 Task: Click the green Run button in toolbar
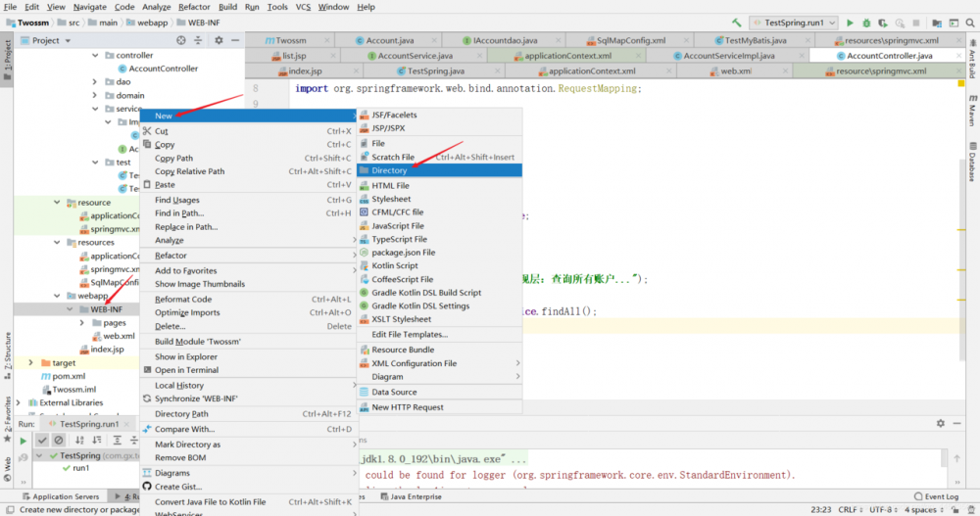[x=851, y=23]
